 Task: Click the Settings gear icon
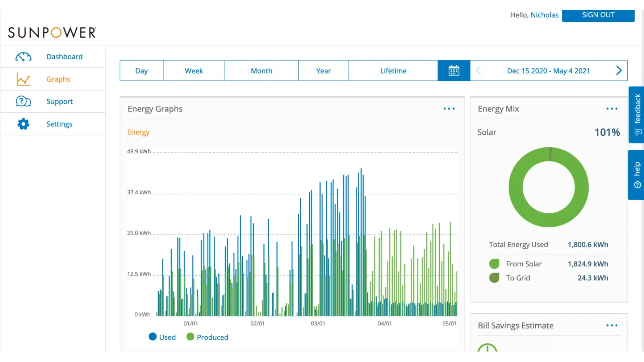23,124
